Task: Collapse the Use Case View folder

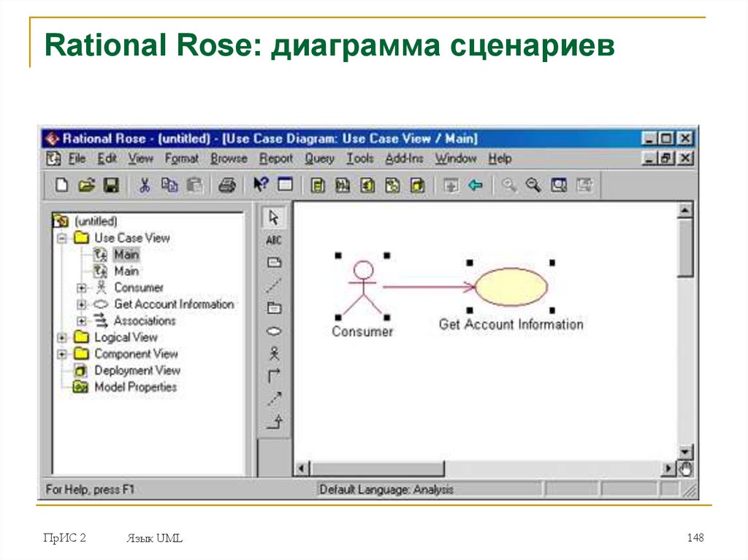Action: click(61, 237)
